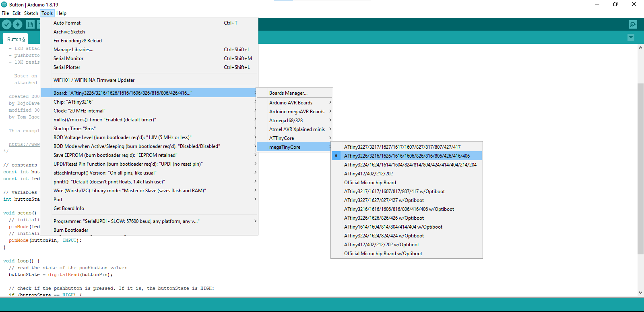
Task: Expand Atmel AVR Xplained minis group
Action: 295,129
